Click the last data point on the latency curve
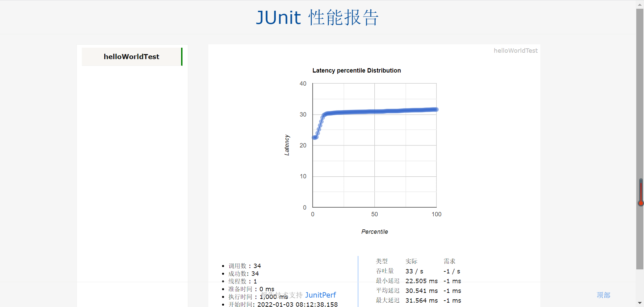 (x=436, y=109)
